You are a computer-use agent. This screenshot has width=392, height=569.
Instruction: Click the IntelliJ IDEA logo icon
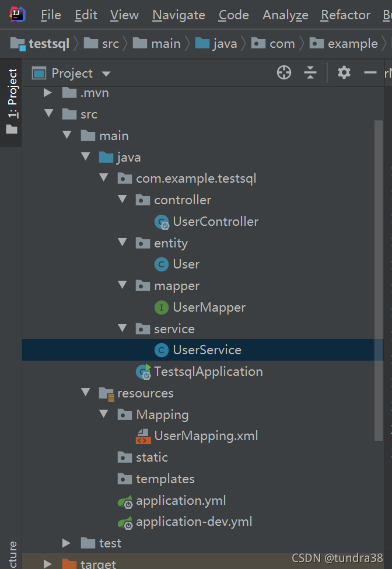point(17,15)
